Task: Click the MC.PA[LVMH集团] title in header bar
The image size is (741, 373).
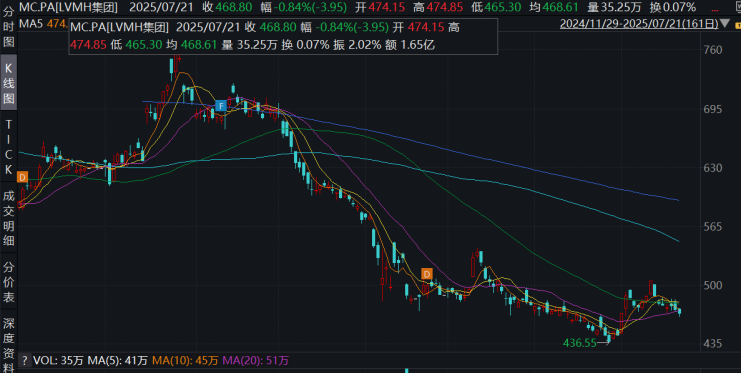Action: 69,7
